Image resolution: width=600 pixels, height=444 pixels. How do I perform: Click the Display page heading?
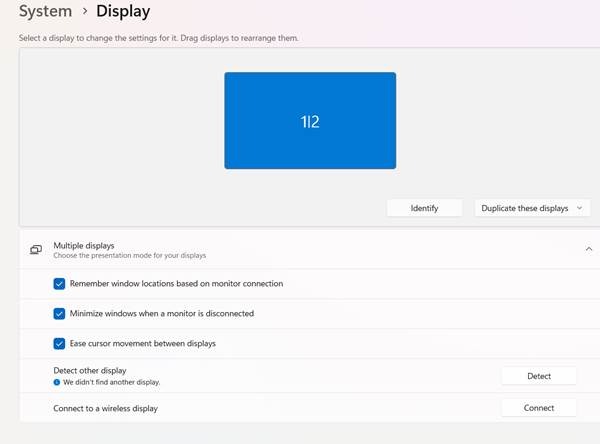tap(123, 11)
